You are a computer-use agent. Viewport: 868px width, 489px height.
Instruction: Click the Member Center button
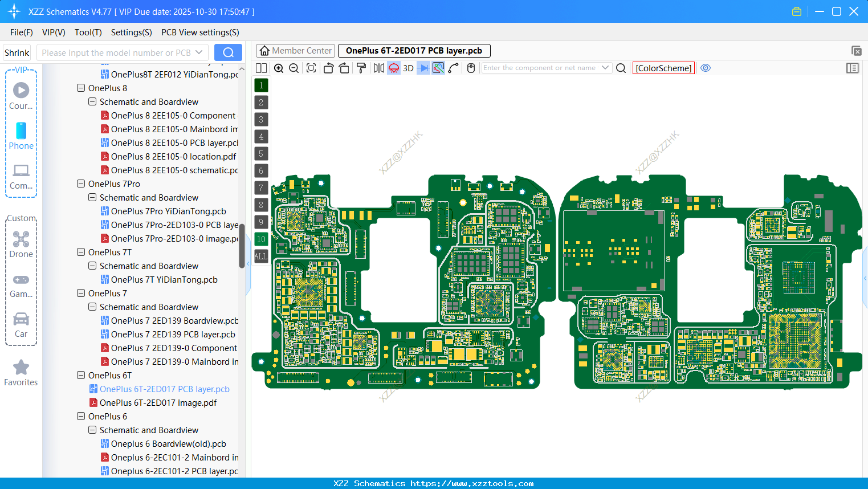[295, 51]
